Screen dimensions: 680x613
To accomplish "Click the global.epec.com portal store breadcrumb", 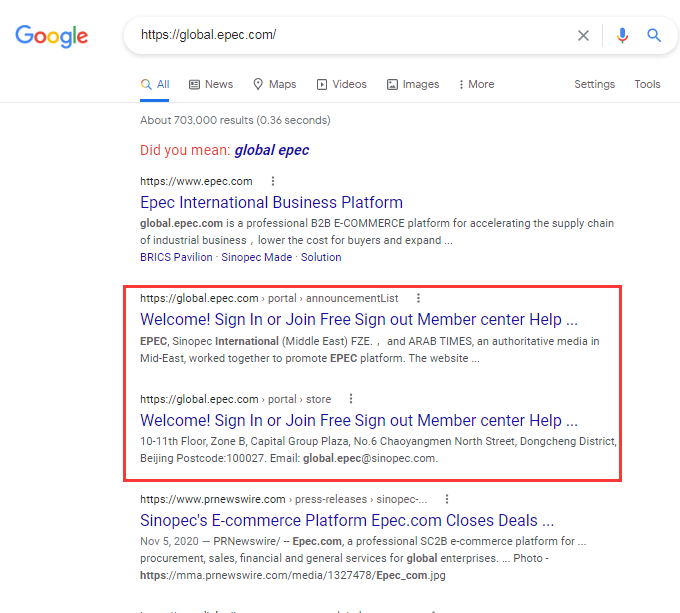I will tap(235, 399).
